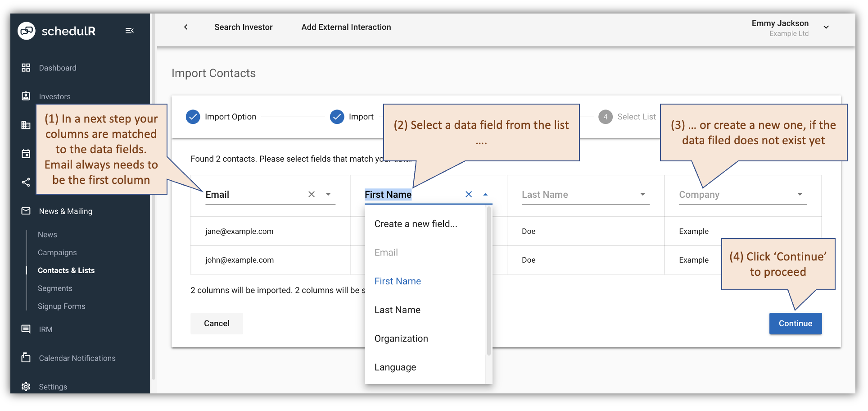Collapse the sidebar using the toggle icon
This screenshot has height=411, width=868.
[x=130, y=31]
